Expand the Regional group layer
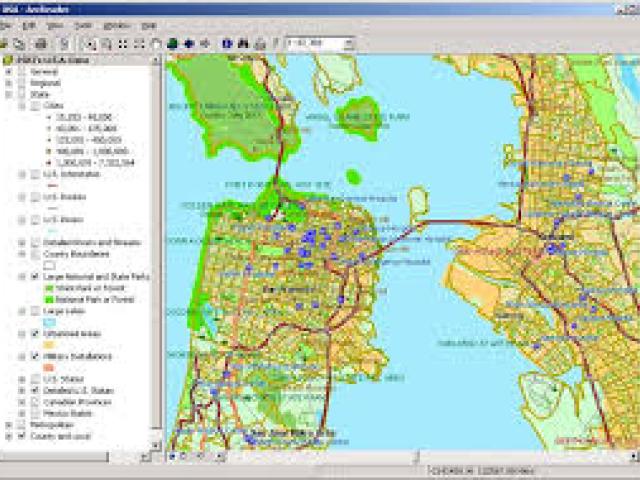Screen dimensions: 640x480 [8, 83]
